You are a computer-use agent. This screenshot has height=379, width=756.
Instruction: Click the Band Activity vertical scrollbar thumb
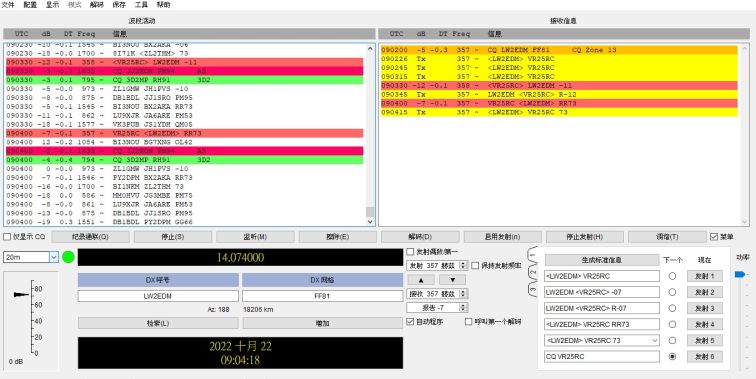tap(370, 212)
